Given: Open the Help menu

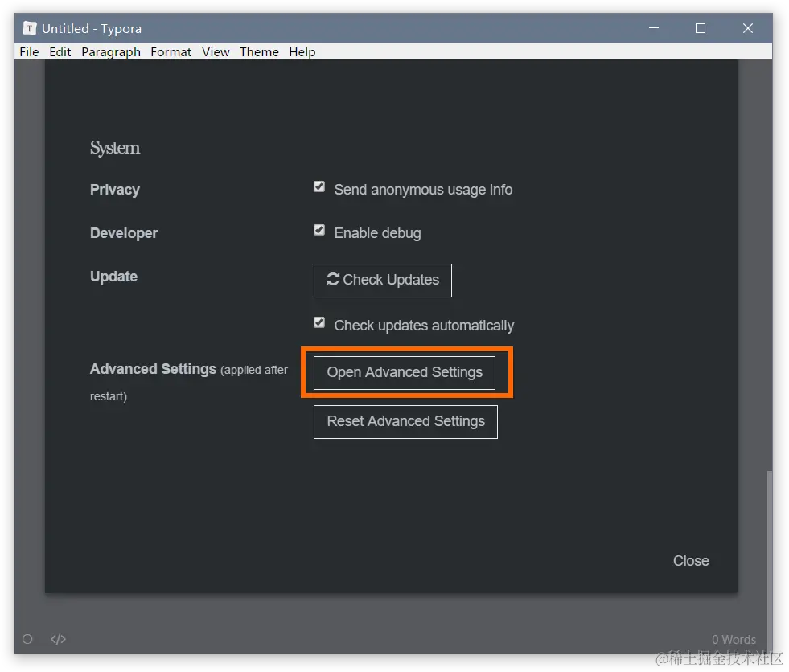Looking at the screenshot, I should (302, 51).
